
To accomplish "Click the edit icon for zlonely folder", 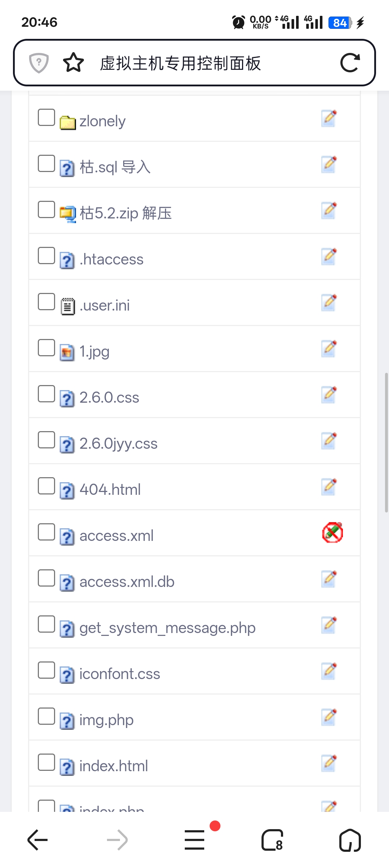I will 328,118.
